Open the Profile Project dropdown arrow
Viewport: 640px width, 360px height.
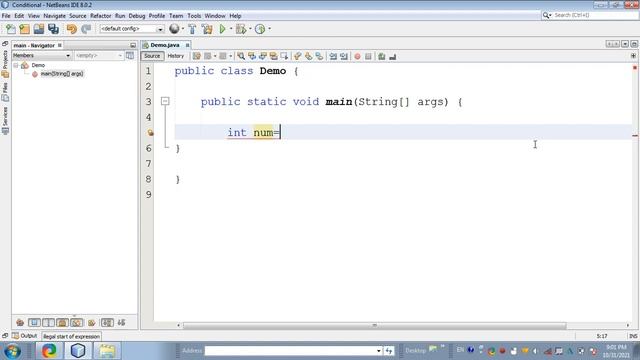click(269, 29)
